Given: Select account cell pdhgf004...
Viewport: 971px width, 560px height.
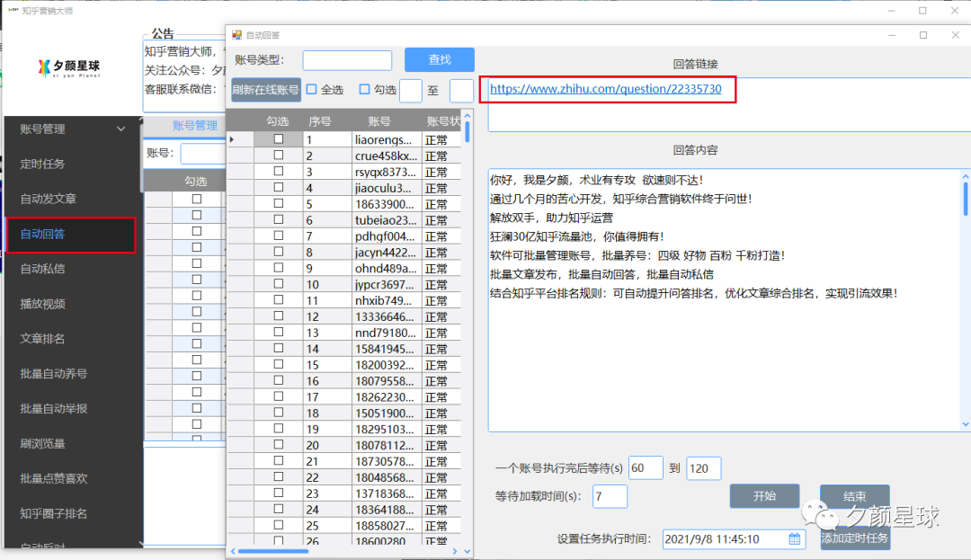Looking at the screenshot, I should click(386, 236).
